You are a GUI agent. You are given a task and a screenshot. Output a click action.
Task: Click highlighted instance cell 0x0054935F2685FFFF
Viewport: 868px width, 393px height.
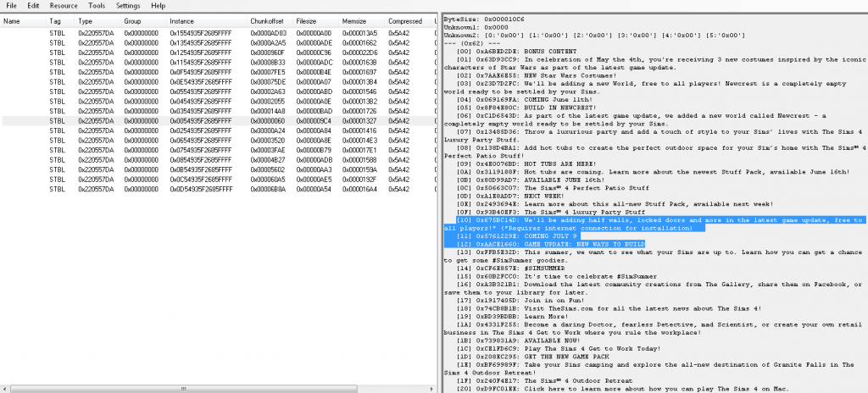(x=200, y=120)
